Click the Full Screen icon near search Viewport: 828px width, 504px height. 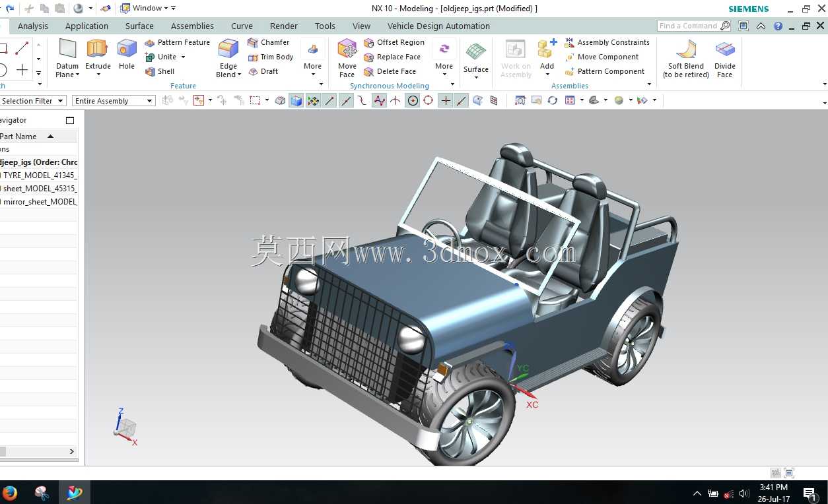(x=743, y=26)
